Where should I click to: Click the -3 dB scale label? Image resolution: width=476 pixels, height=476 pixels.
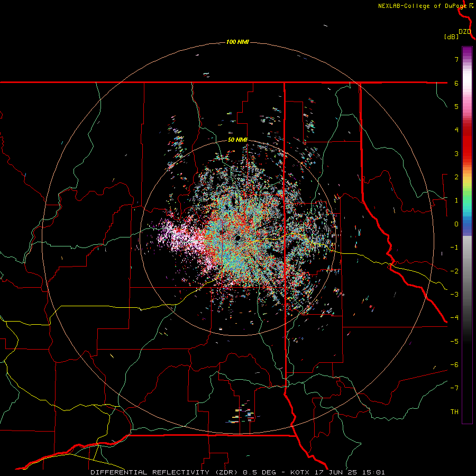[454, 294]
